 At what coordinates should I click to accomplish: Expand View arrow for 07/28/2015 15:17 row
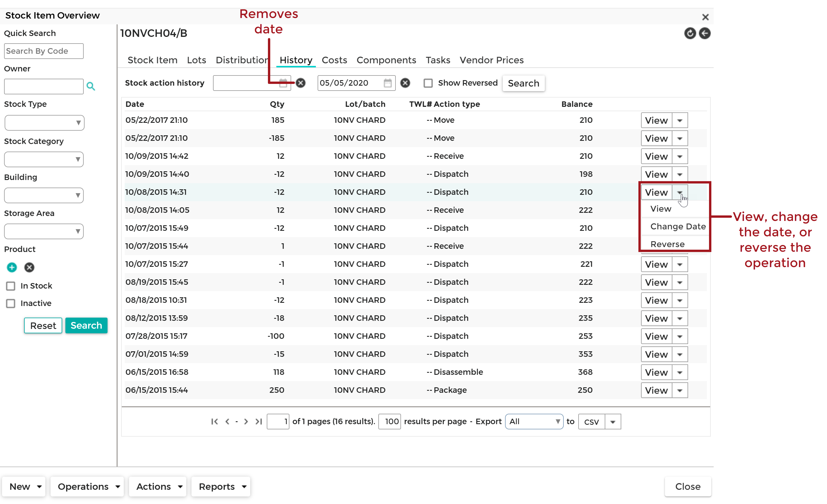(x=680, y=336)
